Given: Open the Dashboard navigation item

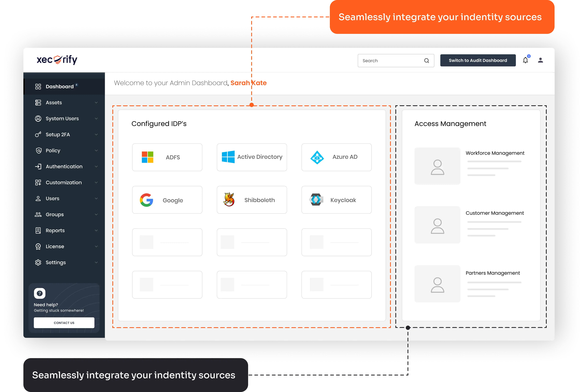Looking at the screenshot, I should pos(59,86).
